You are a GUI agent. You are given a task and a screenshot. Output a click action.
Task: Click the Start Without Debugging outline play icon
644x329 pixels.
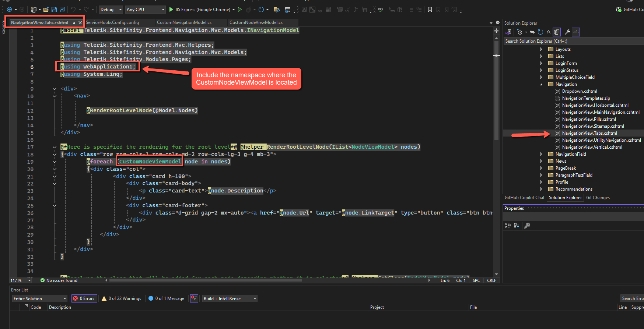click(x=240, y=10)
